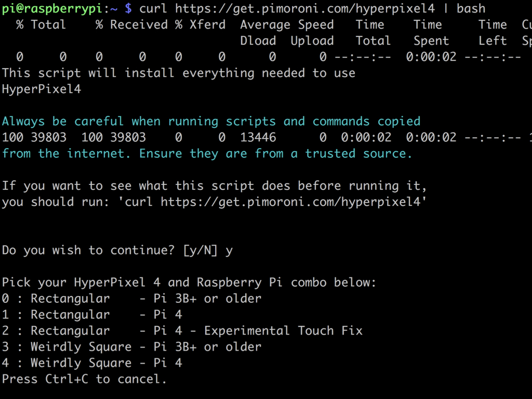This screenshot has width=532, height=399.
Task: Click the 'Pick your HyperPixel 4' heading line
Action: tap(189, 283)
